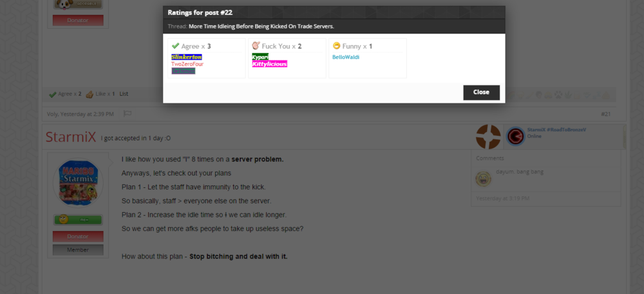Screen dimensions: 644x294
Task: Rate post #21 with the paw print icon
Action: pyautogui.click(x=558, y=96)
